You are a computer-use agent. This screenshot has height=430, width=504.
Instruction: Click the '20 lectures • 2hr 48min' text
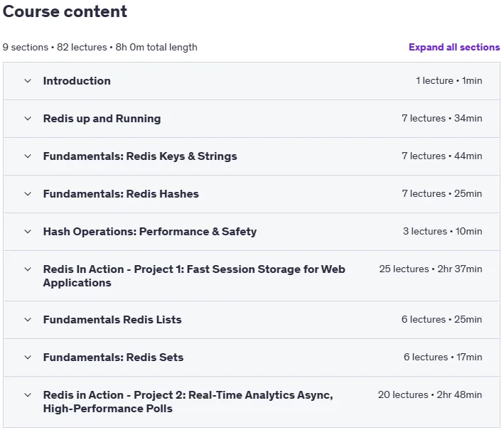(x=430, y=394)
